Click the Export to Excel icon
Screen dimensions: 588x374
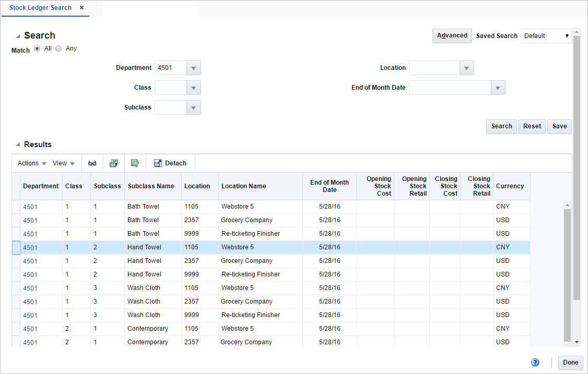pos(114,163)
